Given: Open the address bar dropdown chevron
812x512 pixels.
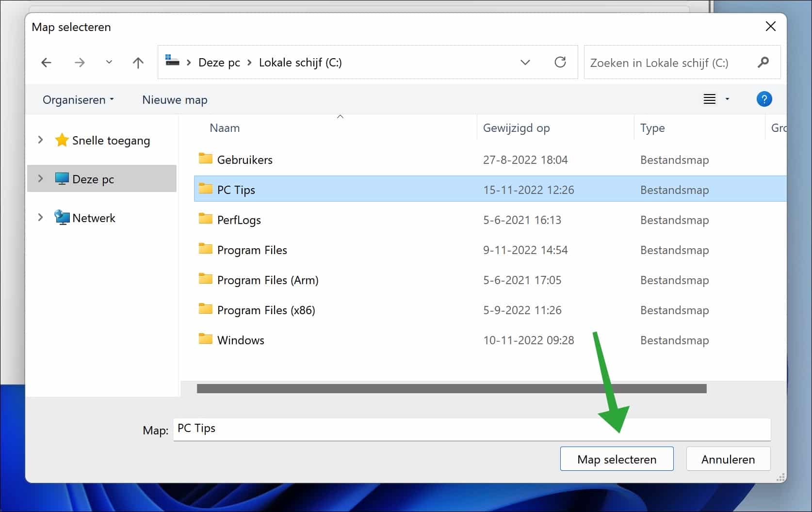Looking at the screenshot, I should point(525,62).
